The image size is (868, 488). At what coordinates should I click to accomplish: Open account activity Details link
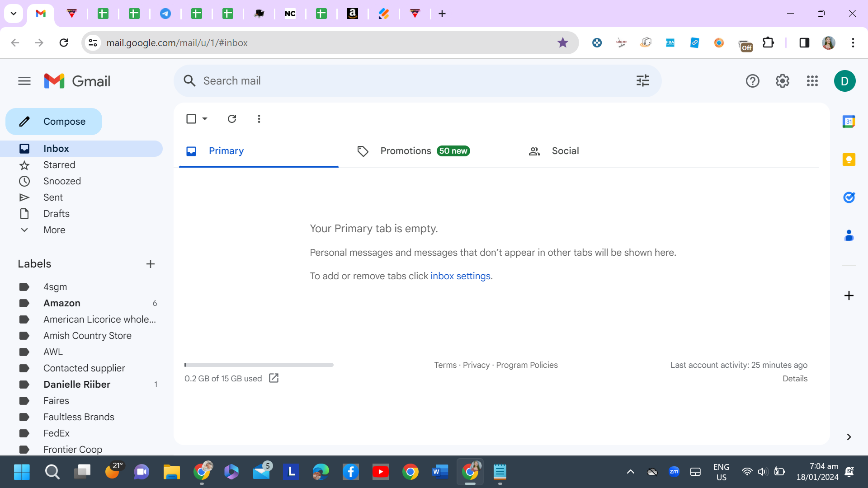[x=795, y=379]
